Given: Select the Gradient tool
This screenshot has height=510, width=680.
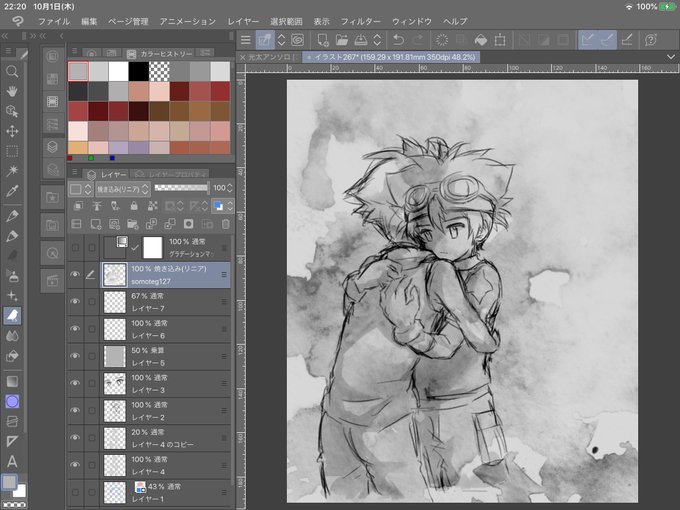Looking at the screenshot, I should [x=12, y=381].
